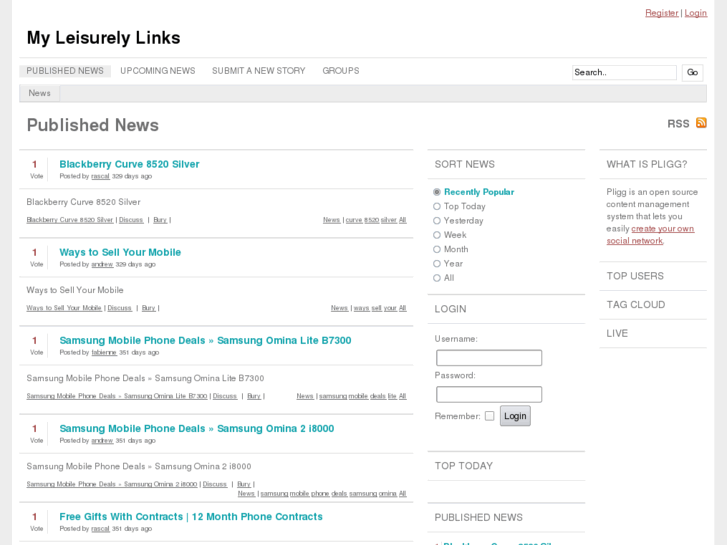Viewport: 727px width, 545px height.
Task: Click the Login link in the header
Action: pyautogui.click(x=695, y=13)
